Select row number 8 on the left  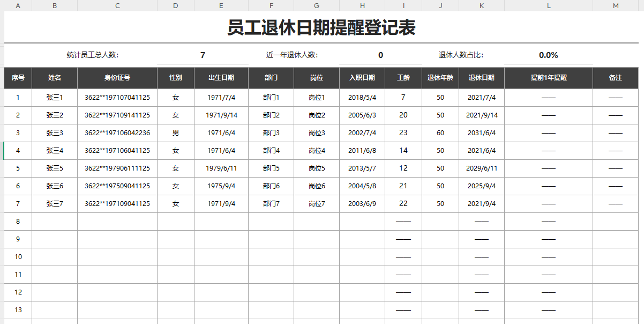pos(18,221)
